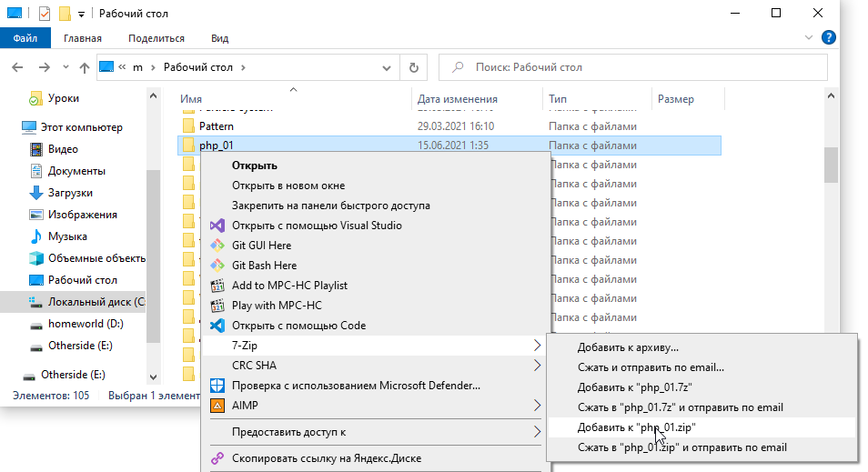This screenshot has width=868, height=472.
Task: Choose Add to "php_01.7z" option
Action: click(x=629, y=387)
